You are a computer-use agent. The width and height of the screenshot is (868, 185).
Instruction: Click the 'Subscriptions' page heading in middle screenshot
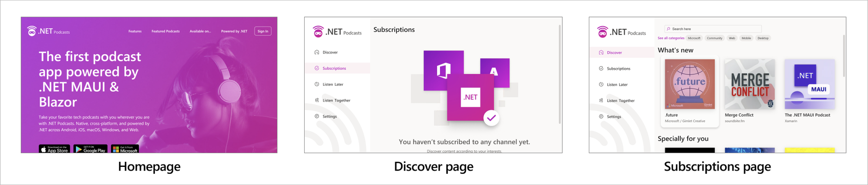click(394, 30)
